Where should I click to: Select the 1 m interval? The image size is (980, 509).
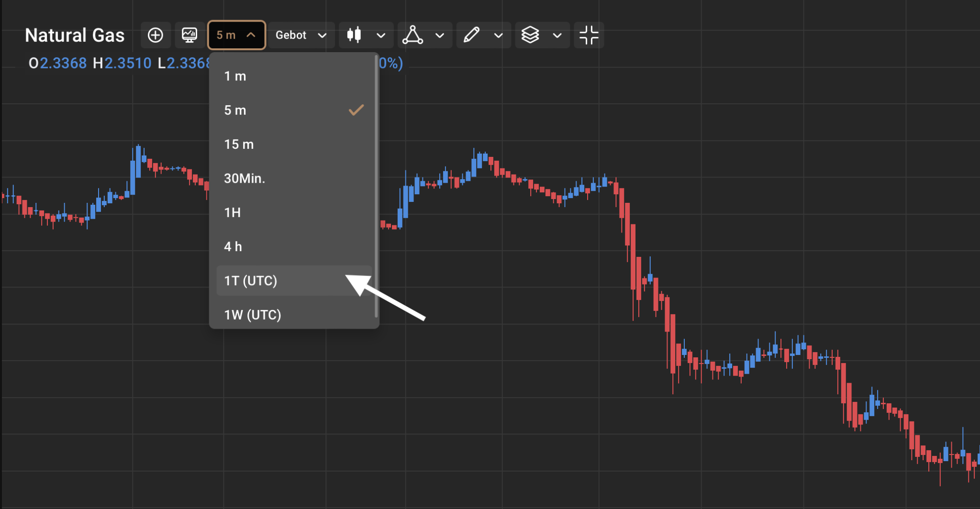click(268, 76)
